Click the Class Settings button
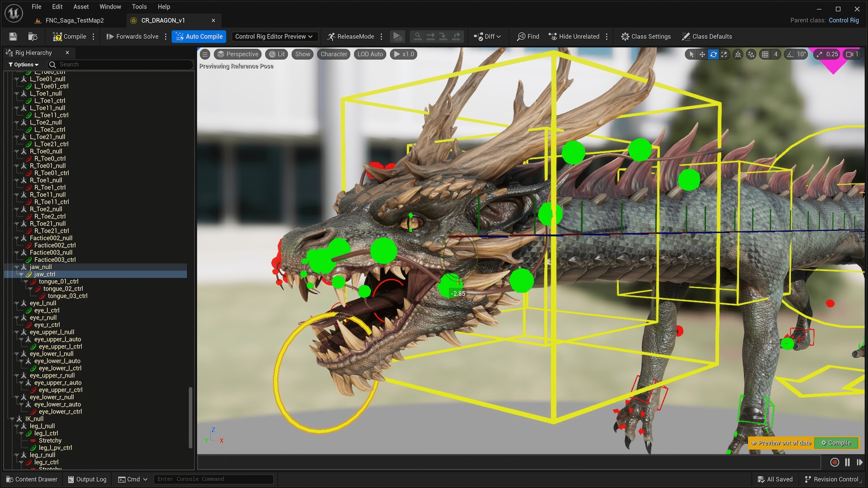Screen dimensions: 868x488 (647, 36)
